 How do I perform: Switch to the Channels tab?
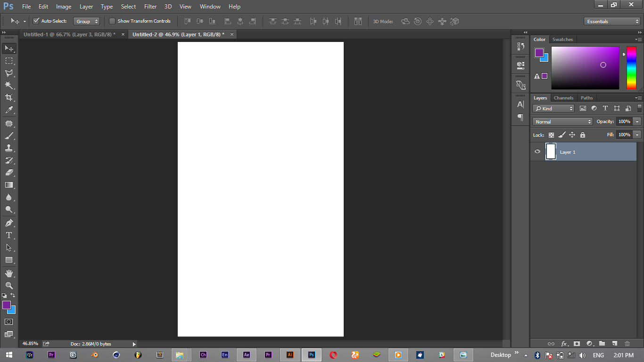pos(563,98)
